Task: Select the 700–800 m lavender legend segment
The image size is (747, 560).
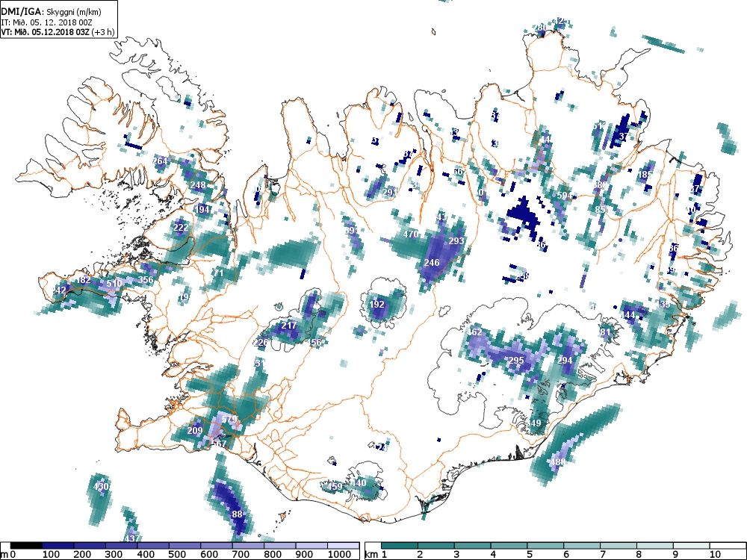Action: 248,546
